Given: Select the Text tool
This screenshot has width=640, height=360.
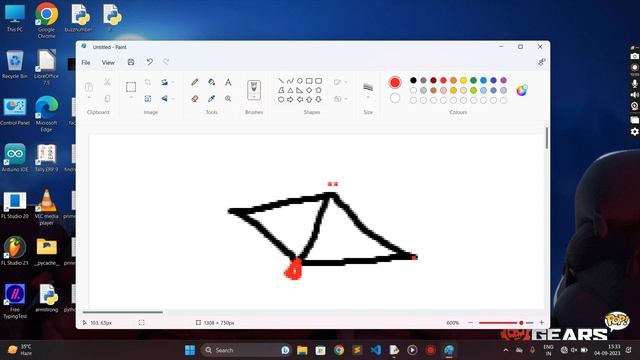Looking at the screenshot, I should pyautogui.click(x=228, y=82).
